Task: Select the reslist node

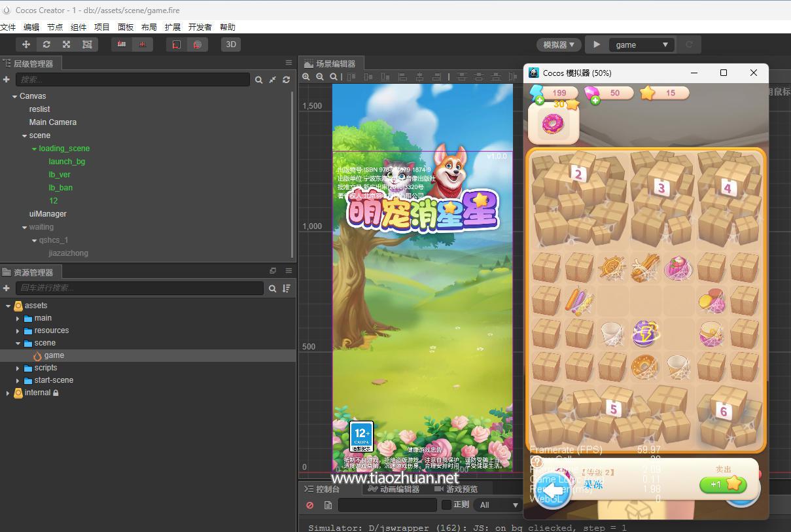Action: pos(39,109)
